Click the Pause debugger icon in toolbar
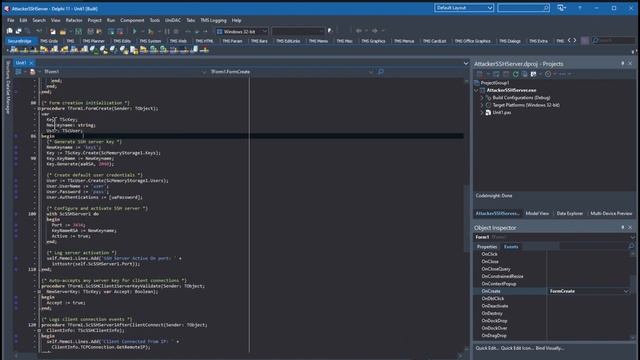640x360 pixels. (x=167, y=31)
